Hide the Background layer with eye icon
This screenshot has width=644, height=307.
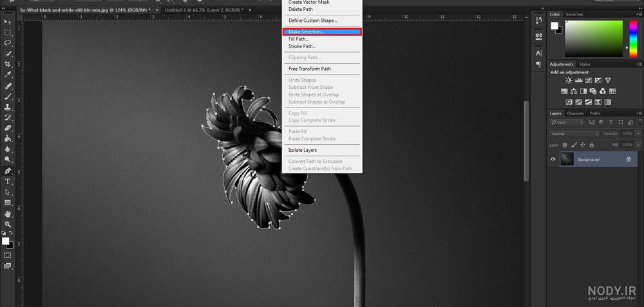coord(553,159)
